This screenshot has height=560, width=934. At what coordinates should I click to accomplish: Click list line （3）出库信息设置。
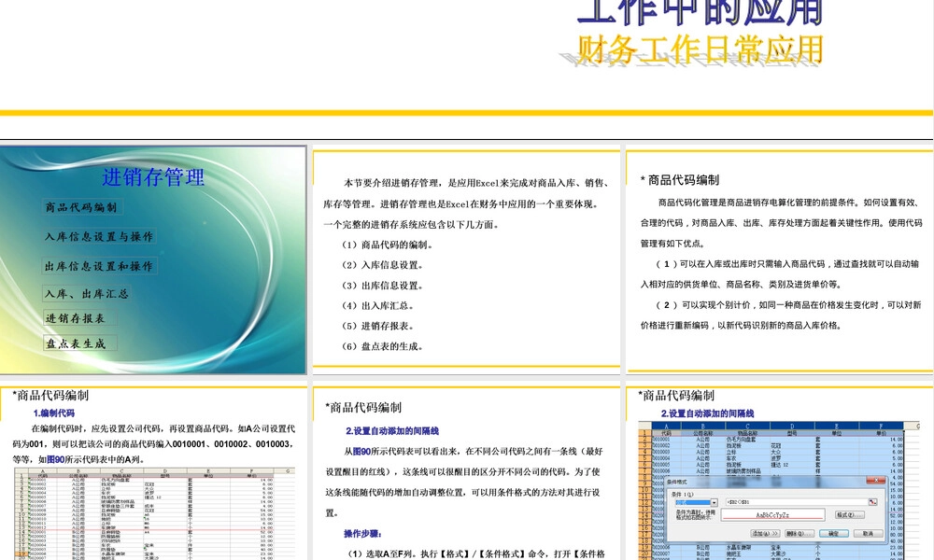pos(382,285)
